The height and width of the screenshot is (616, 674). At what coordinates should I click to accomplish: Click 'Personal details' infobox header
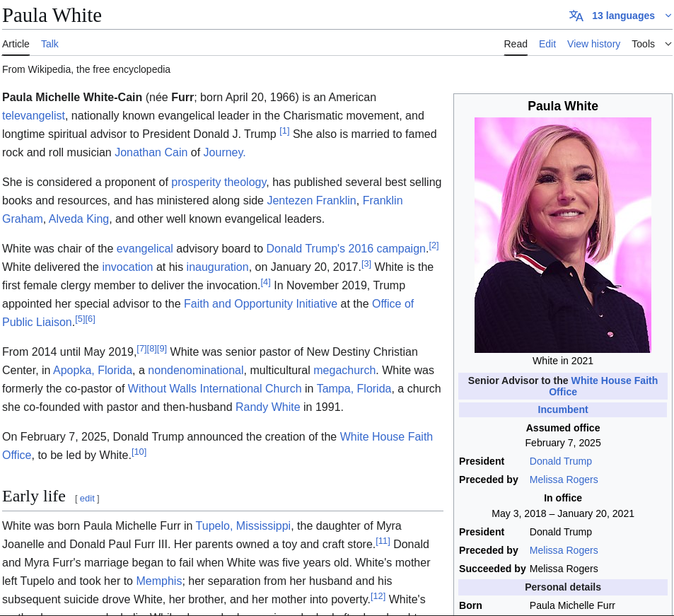563,587
